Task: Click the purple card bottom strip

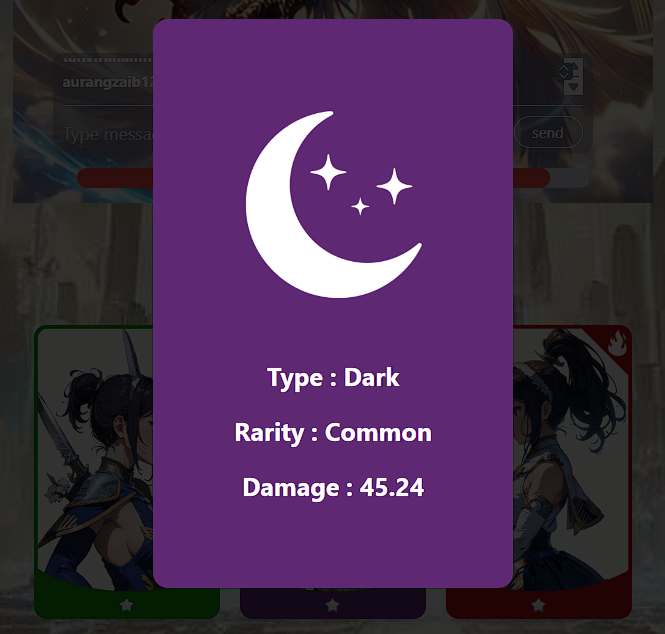Action: pyautogui.click(x=332, y=604)
